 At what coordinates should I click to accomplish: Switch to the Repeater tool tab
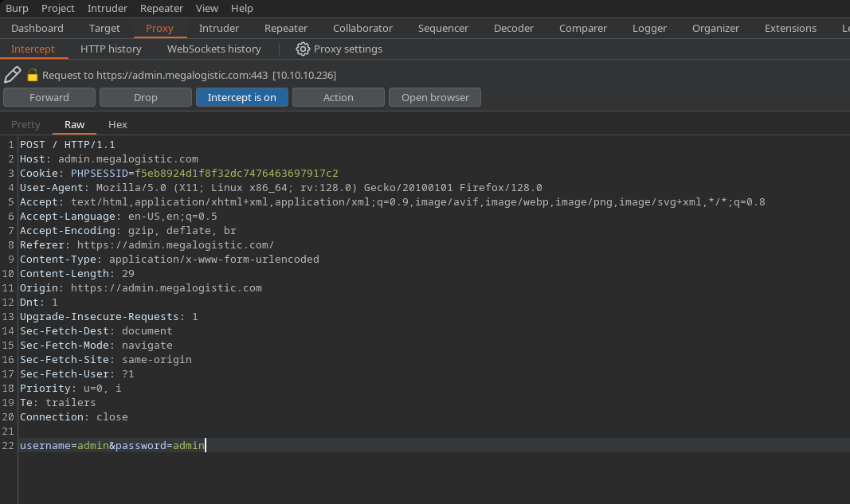tap(286, 28)
